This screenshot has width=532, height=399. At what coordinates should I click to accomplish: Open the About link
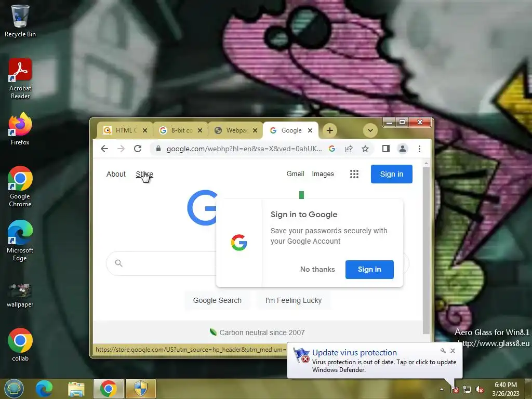[116, 174]
